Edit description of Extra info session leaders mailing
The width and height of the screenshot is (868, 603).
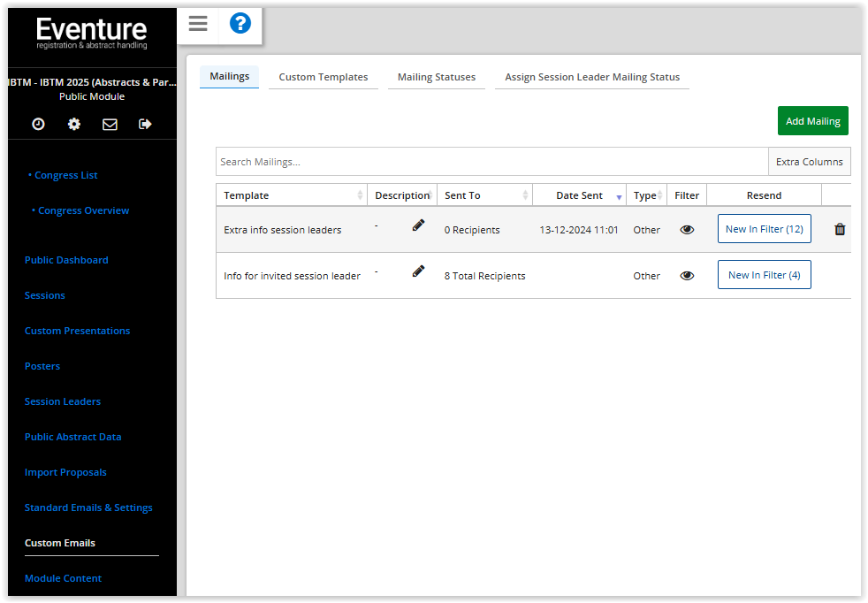pos(418,225)
